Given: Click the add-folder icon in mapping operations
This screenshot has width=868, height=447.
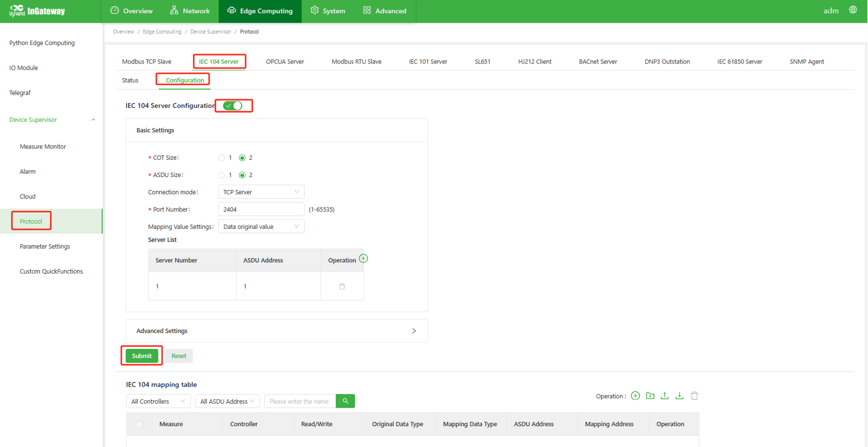Looking at the screenshot, I should [x=650, y=396].
